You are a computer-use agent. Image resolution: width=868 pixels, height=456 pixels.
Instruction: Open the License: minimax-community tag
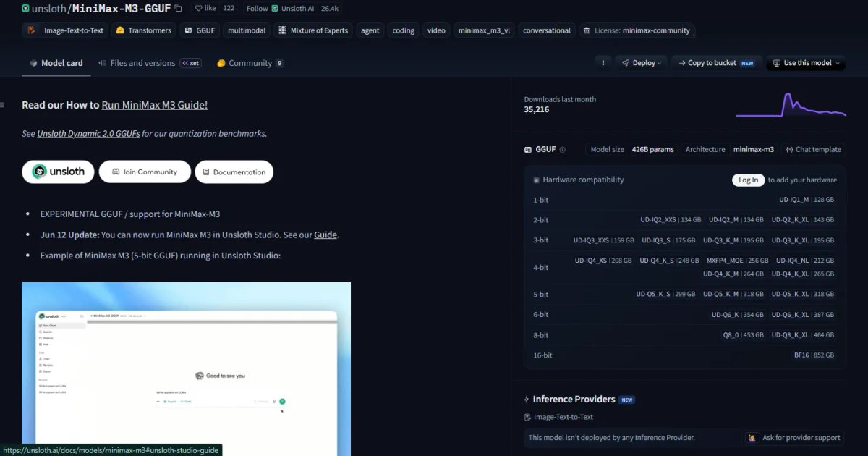click(637, 30)
